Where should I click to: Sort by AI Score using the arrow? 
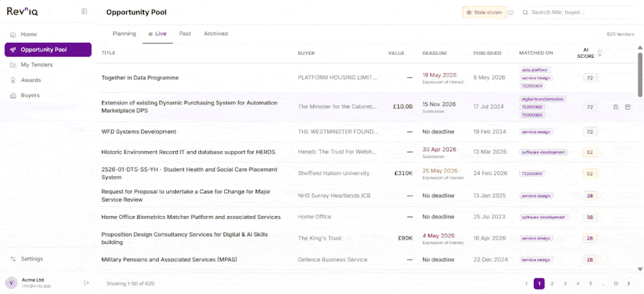tap(600, 53)
